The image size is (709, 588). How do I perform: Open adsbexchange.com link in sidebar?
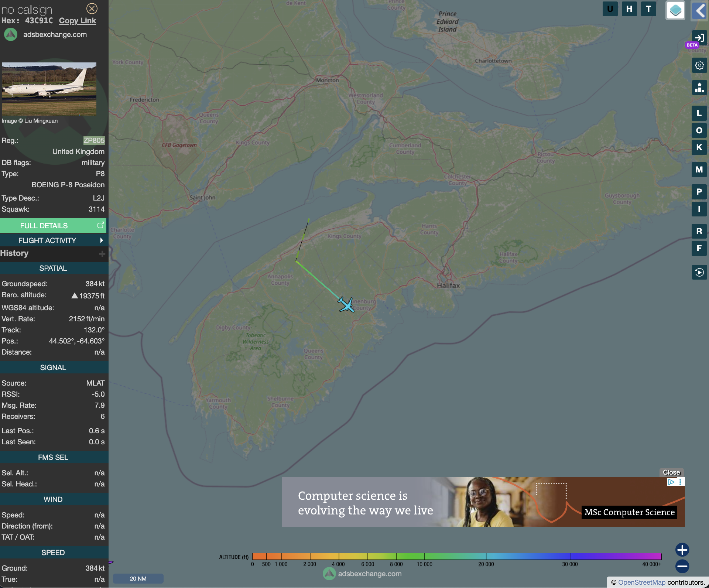[55, 34]
